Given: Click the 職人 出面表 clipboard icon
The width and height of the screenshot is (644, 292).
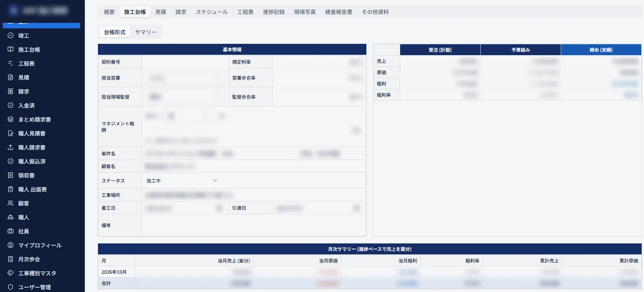Looking at the screenshot, I should (10, 189).
